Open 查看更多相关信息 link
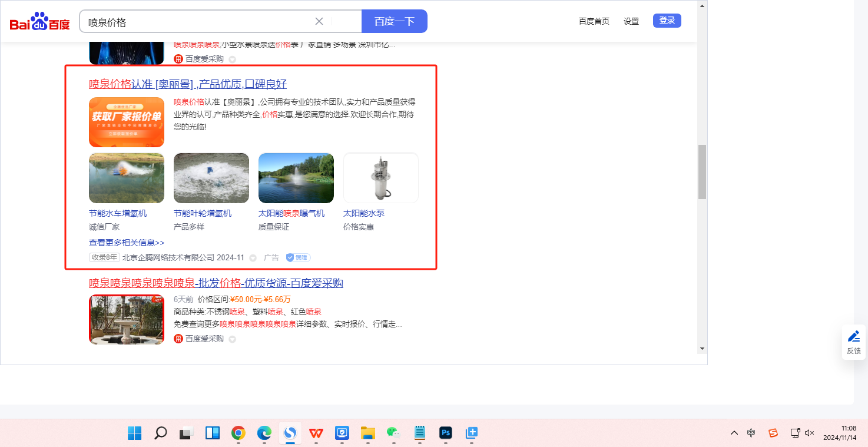Screen dimensions: 868x447 click(127, 243)
